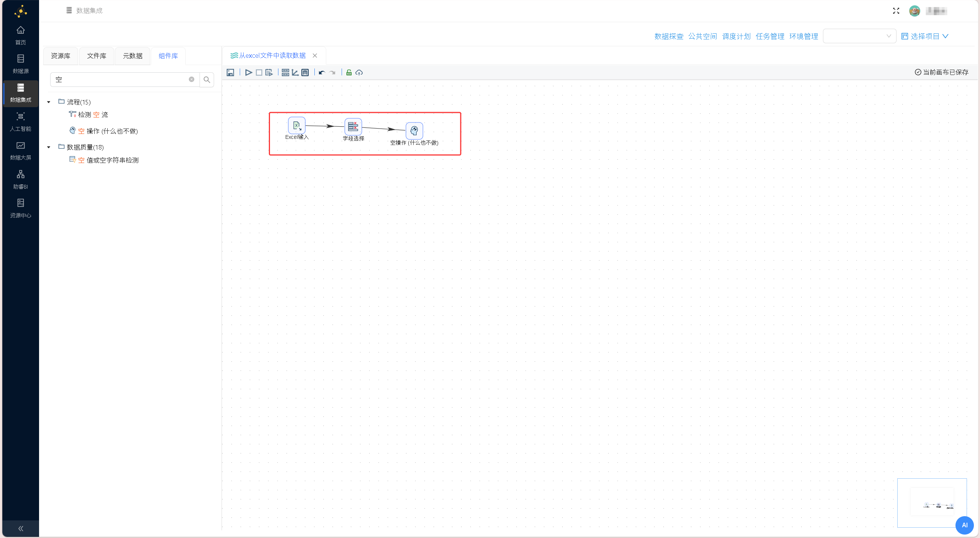980x538 pixels.
Task: Open the 环境管理 link
Action: 803,36
